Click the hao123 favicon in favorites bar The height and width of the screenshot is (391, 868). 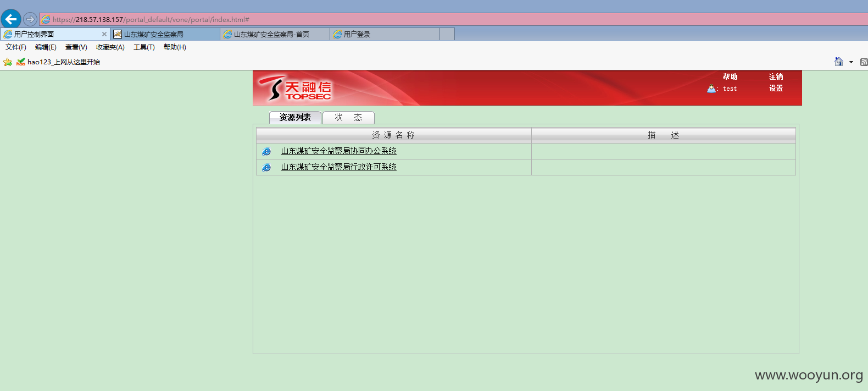tap(21, 62)
